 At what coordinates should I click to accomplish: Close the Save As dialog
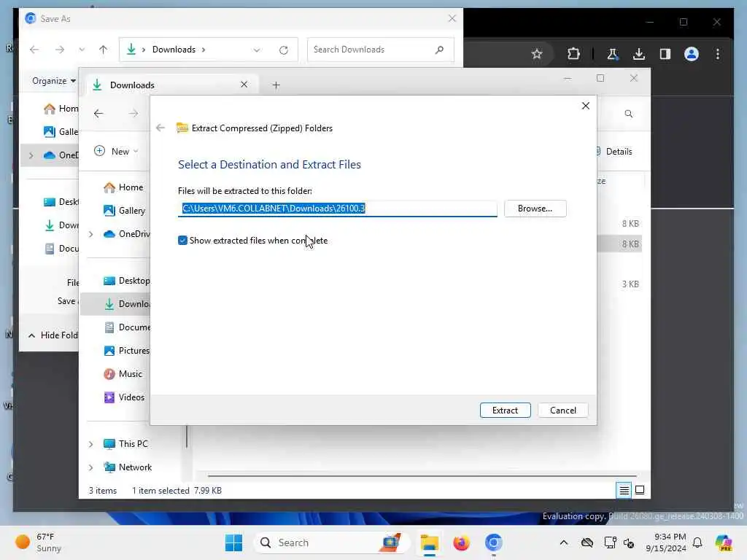point(452,18)
